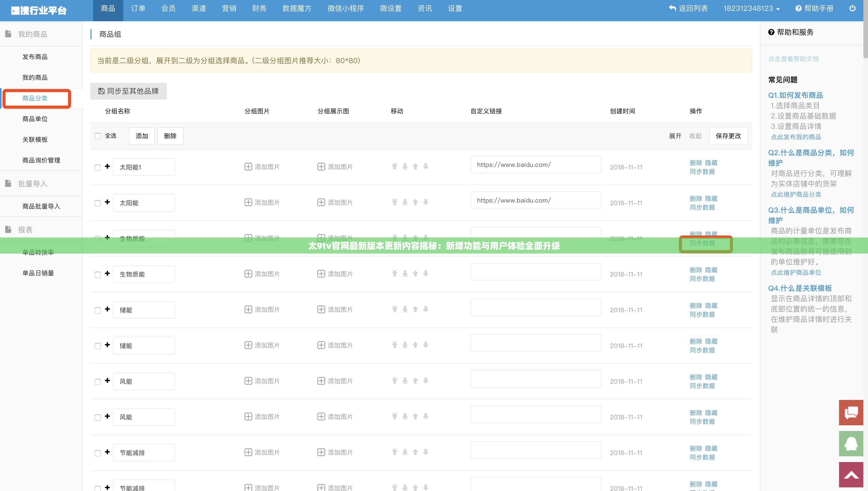Move 太阳能1 group down one position

(x=426, y=166)
